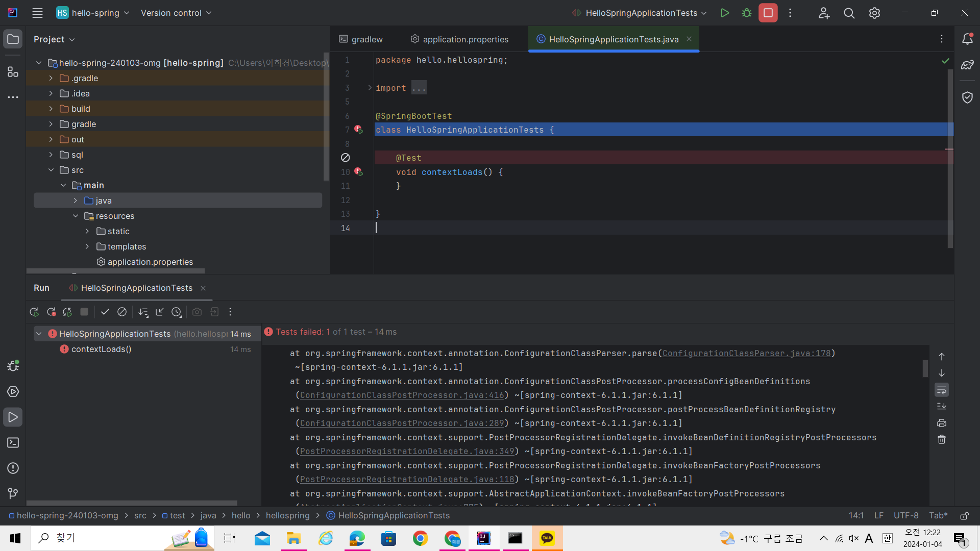Open the Git tool window

tap(13, 493)
